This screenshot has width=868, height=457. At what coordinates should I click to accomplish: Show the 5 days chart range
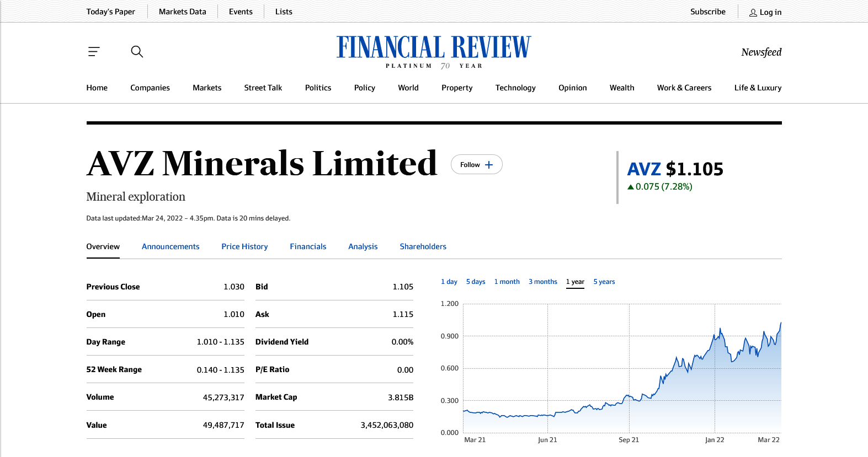coord(476,282)
